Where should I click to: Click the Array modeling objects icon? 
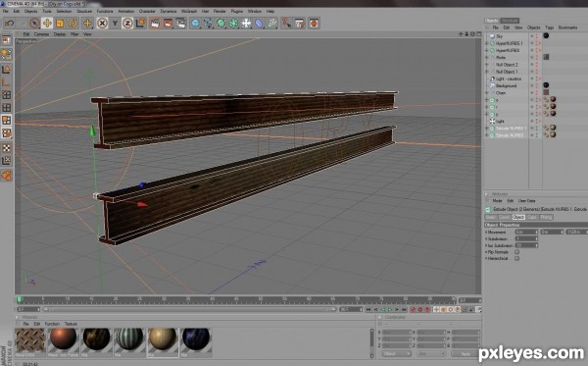point(233,24)
